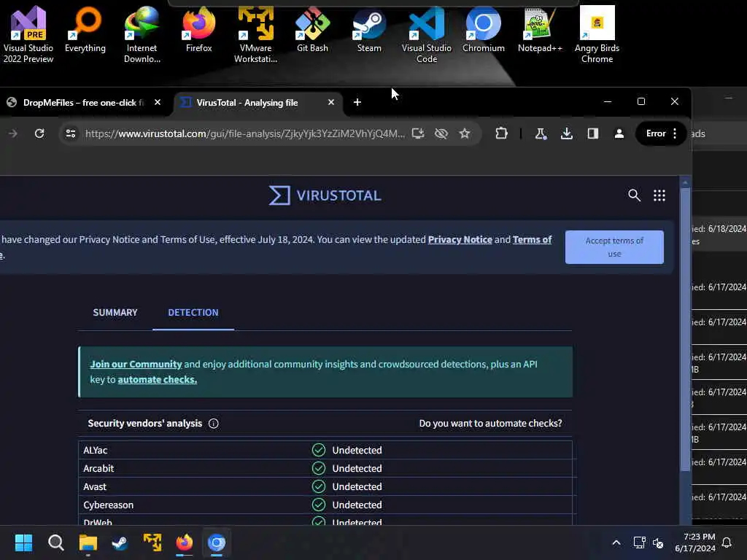The width and height of the screenshot is (747, 560).
Task: Open the VirusTotal apps grid menu
Action: click(x=659, y=195)
